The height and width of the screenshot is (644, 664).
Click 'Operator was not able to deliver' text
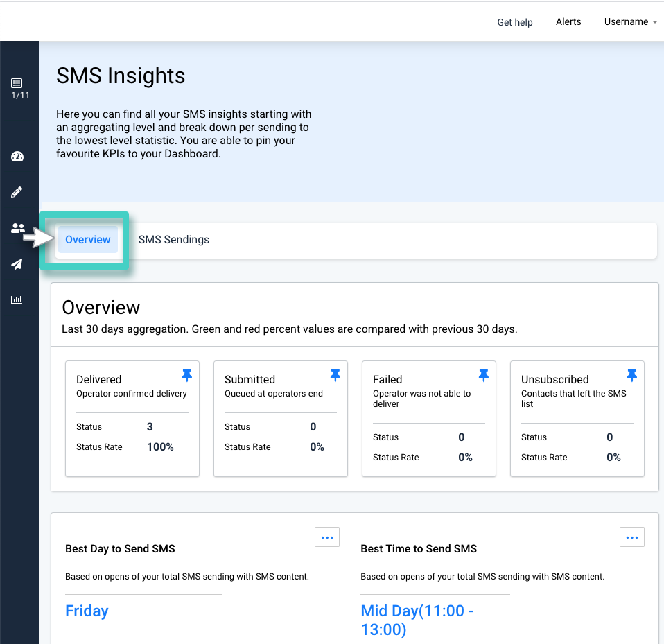[421, 399]
